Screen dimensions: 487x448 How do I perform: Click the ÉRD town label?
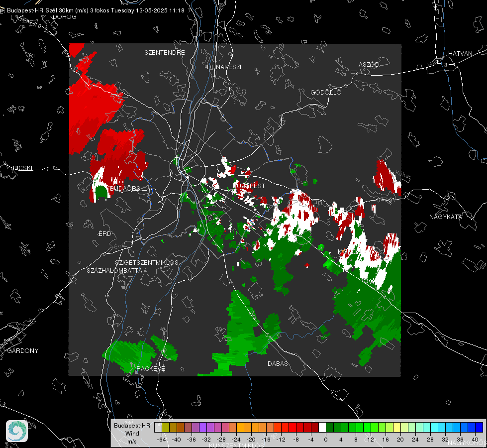(104, 234)
